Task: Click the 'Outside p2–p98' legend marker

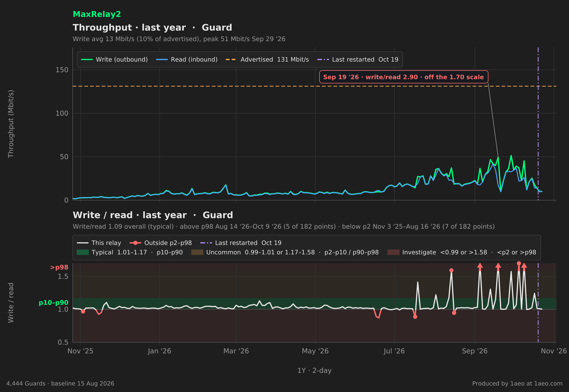Action: click(x=135, y=243)
